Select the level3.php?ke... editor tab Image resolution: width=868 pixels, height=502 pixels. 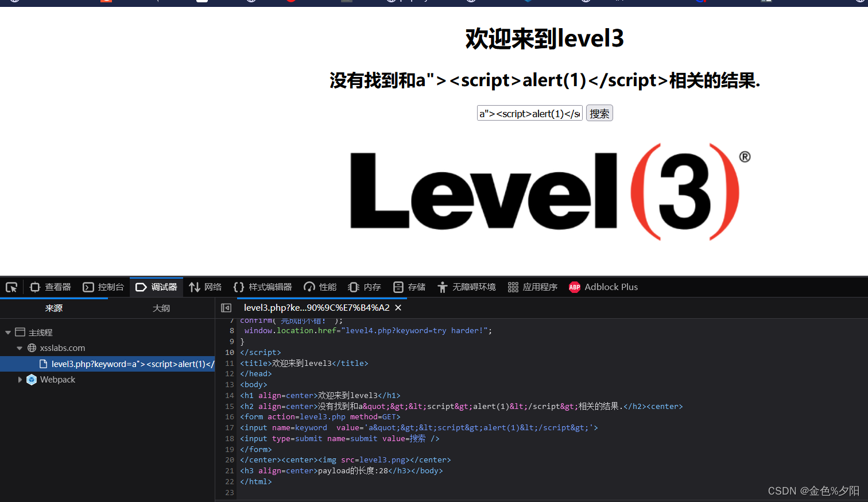pos(316,308)
